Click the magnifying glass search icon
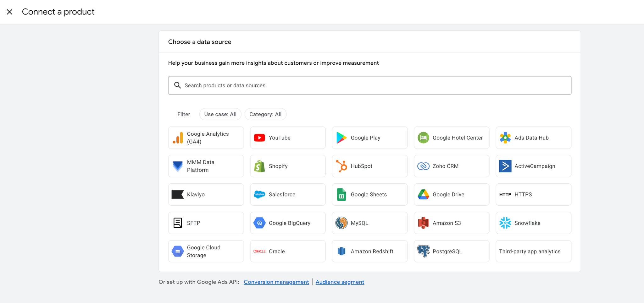 point(178,85)
